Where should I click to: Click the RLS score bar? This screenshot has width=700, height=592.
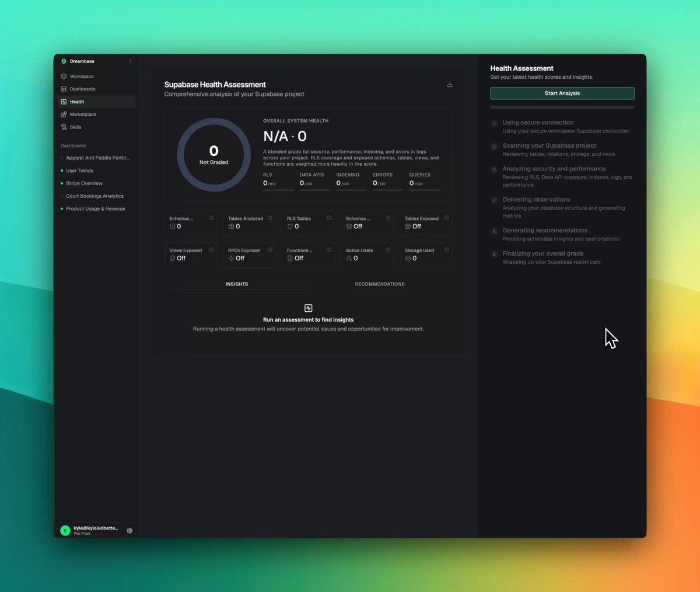tap(278, 190)
